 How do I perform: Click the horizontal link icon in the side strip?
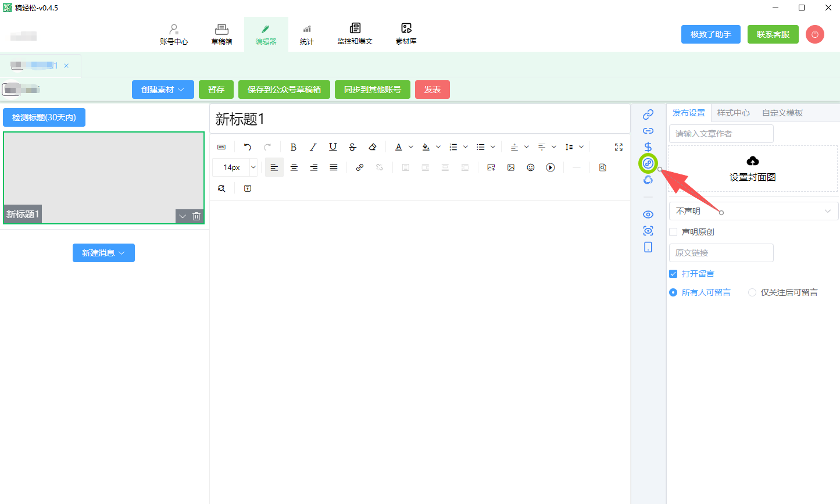[648, 131]
